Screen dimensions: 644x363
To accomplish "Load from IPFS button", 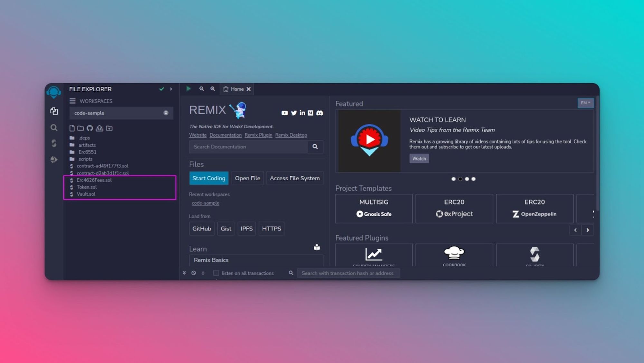I will 246,229.
